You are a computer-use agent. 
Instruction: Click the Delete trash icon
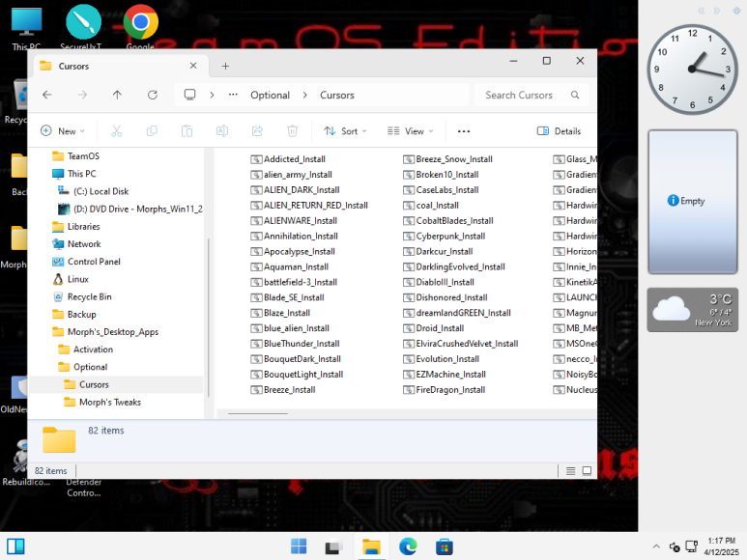(293, 131)
